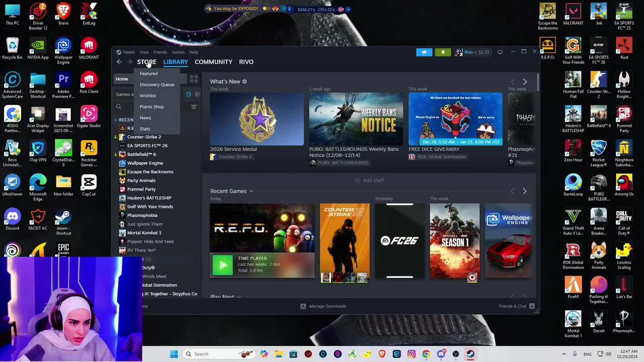Choose Discovery Queue from Store dropdown
The height and width of the screenshot is (362, 644).
157,84
